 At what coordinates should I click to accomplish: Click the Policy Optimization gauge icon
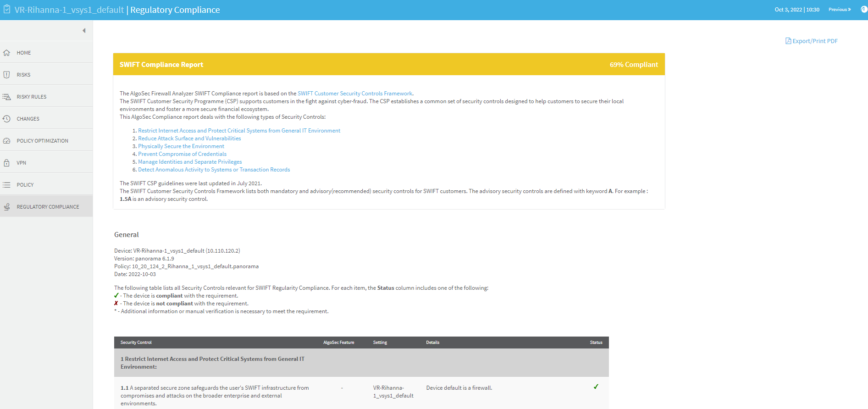(x=6, y=141)
